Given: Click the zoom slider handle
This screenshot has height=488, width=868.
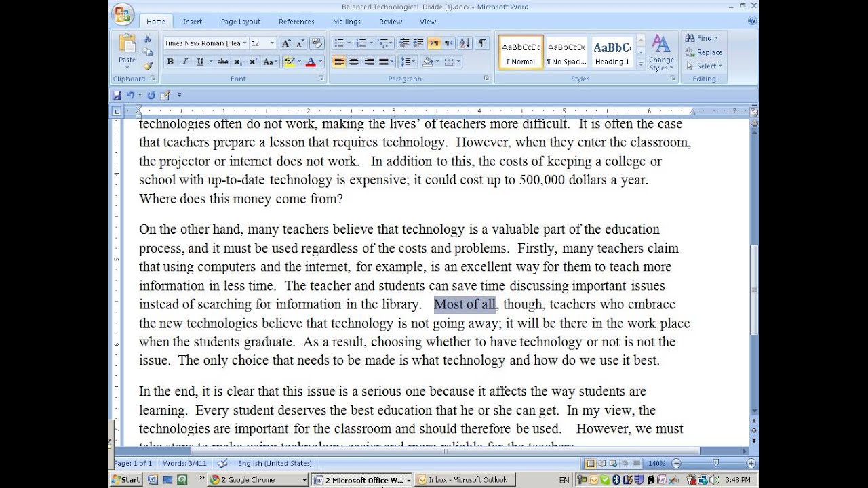Looking at the screenshot, I should pyautogui.click(x=715, y=463).
